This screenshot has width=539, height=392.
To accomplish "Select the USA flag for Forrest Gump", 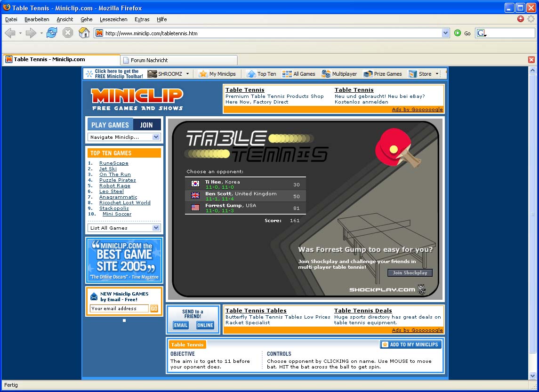I will [195, 207].
